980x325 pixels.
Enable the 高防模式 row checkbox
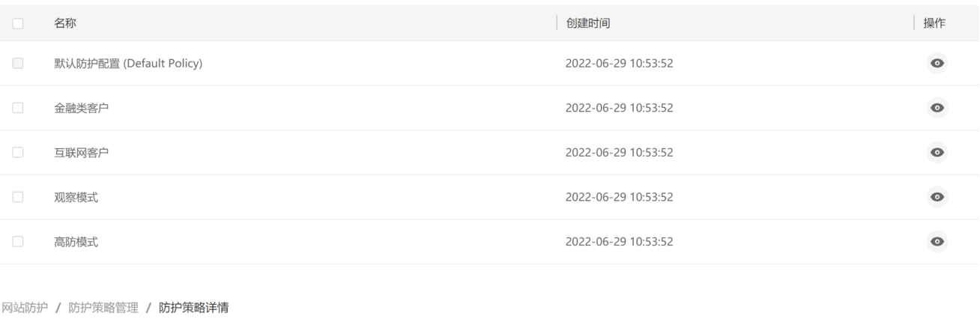pyautogui.click(x=18, y=242)
